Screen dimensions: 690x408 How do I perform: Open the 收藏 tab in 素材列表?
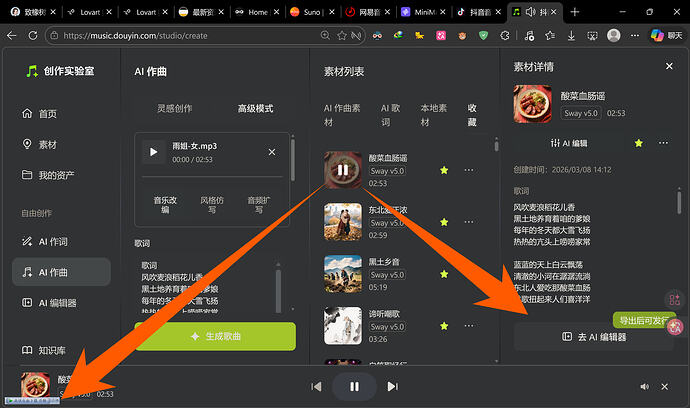pos(472,115)
